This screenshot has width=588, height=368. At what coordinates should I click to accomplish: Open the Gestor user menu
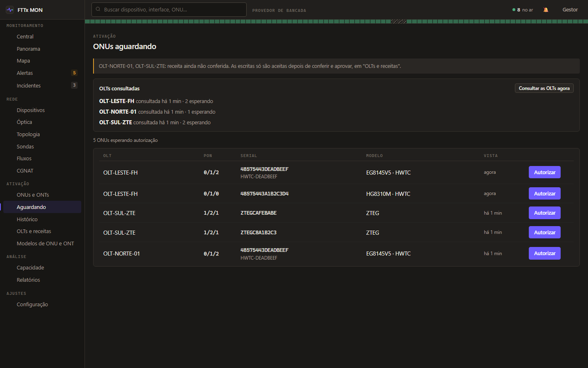point(570,10)
